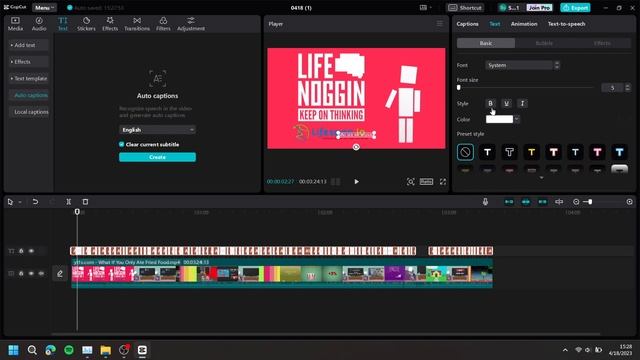Screen dimensions: 640x360
Task: Click the Export button
Action: (x=575, y=8)
